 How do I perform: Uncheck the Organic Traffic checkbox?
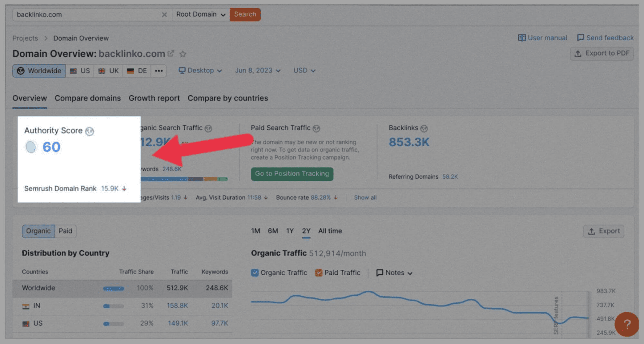[254, 273]
